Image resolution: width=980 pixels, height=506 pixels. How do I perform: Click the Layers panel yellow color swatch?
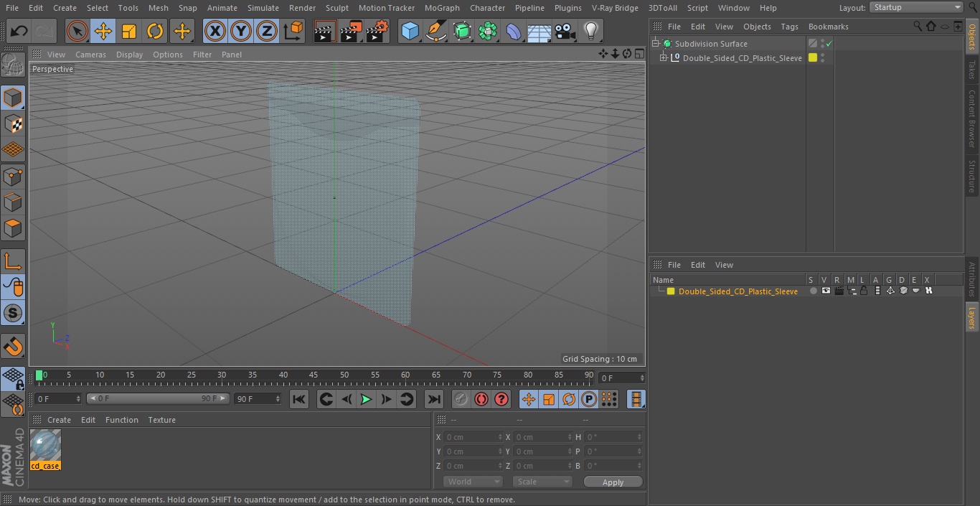click(x=671, y=291)
